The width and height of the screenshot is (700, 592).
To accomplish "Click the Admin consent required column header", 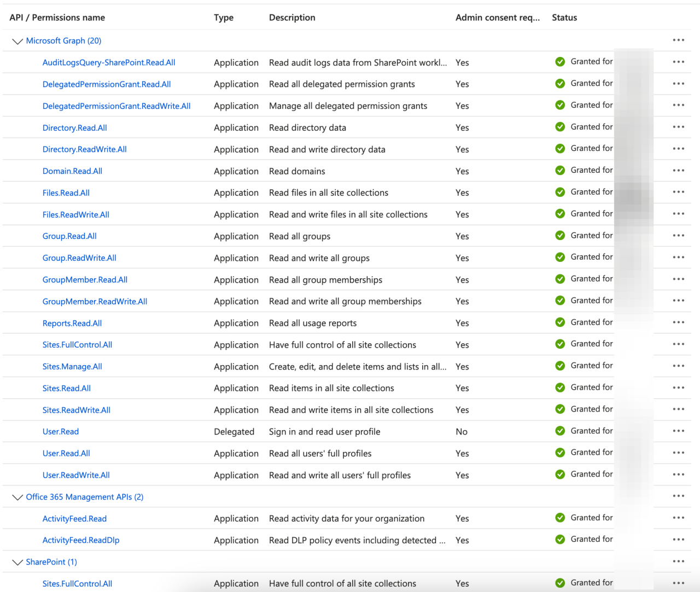I will (497, 17).
